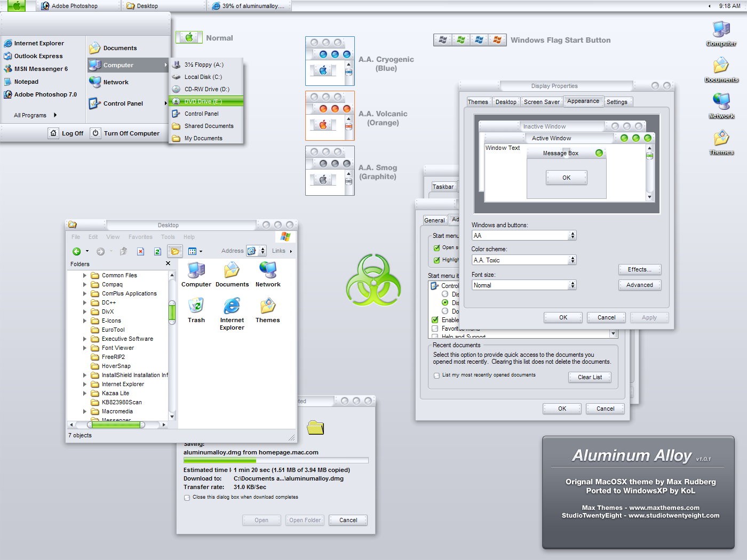Screen dimensions: 747x560
Task: Open File menu in Desktop explorer
Action: tap(76, 237)
